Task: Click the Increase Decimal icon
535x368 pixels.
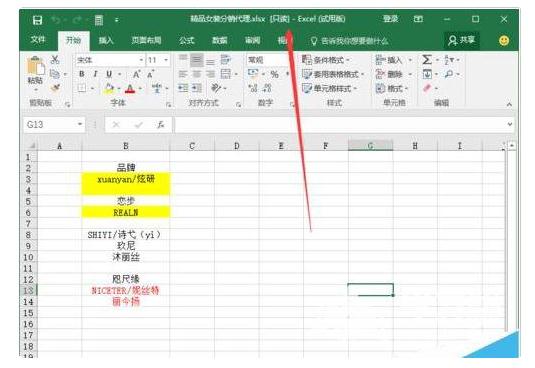Action: (253, 88)
